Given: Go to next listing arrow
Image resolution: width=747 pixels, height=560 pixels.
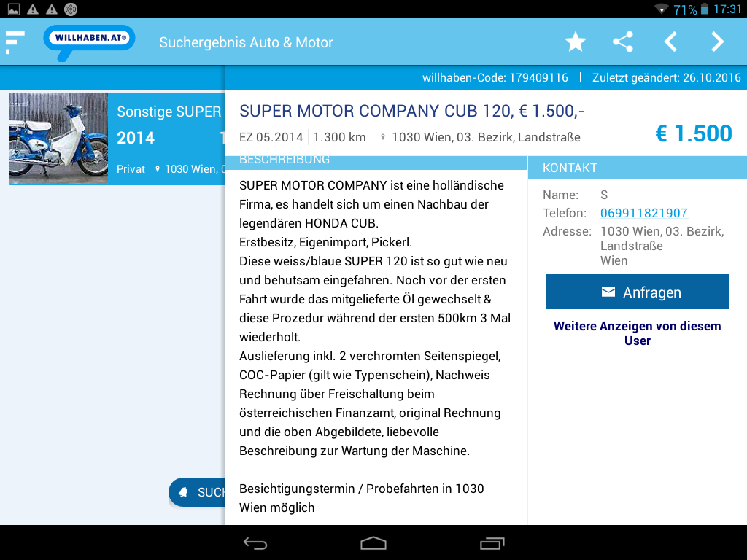Looking at the screenshot, I should coord(718,42).
